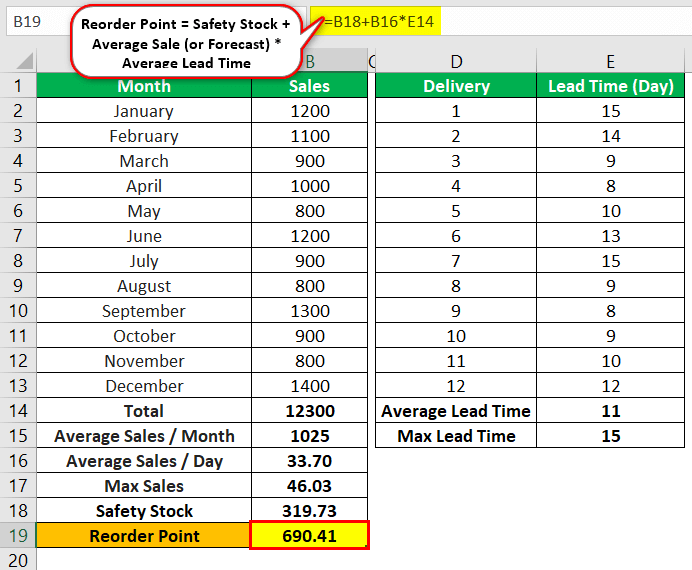Select row 20 header
The width and height of the screenshot is (692, 570).
point(18,559)
